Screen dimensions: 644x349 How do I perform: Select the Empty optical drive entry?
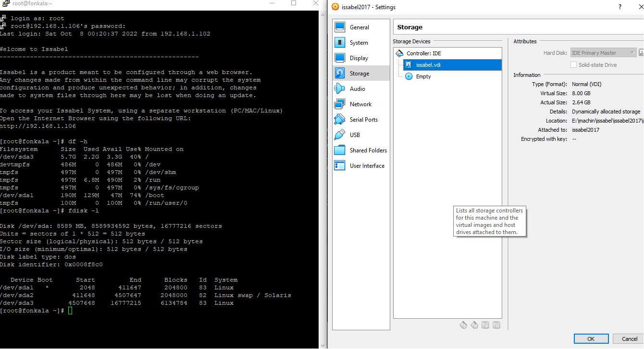(x=423, y=76)
